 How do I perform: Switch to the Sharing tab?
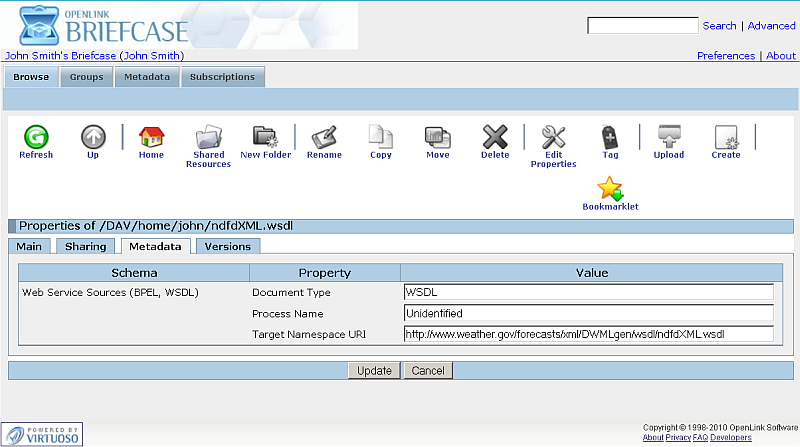[x=85, y=246]
